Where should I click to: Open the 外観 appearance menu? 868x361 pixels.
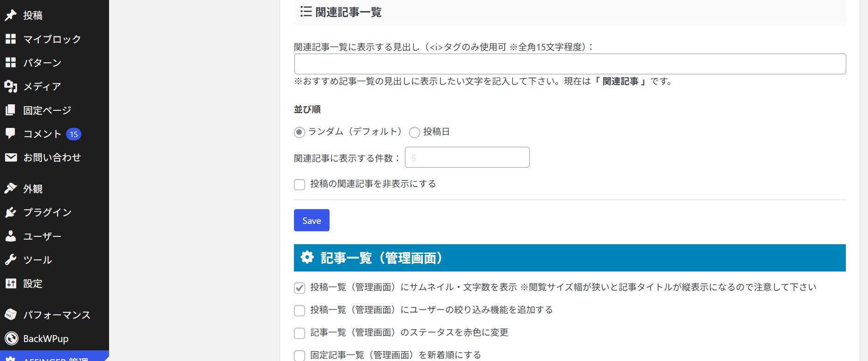coord(33,189)
